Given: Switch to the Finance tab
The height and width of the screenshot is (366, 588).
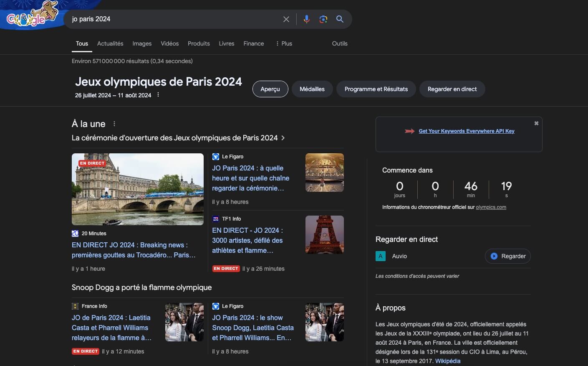Looking at the screenshot, I should (254, 43).
